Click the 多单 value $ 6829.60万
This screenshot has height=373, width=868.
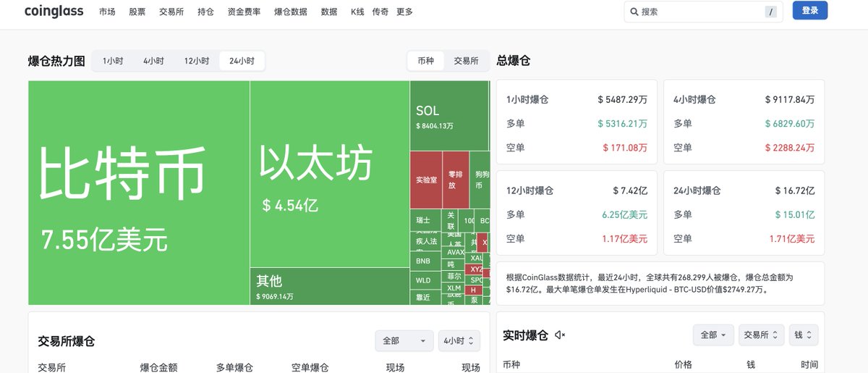[x=789, y=124]
